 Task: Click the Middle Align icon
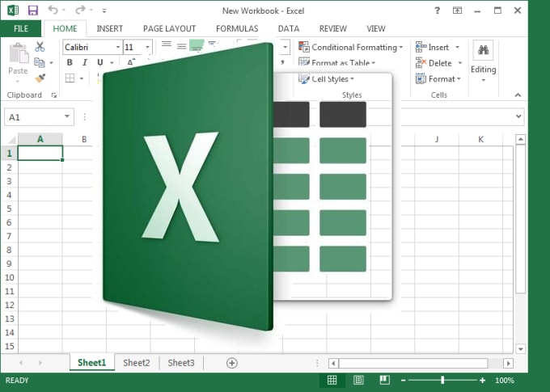point(181,45)
